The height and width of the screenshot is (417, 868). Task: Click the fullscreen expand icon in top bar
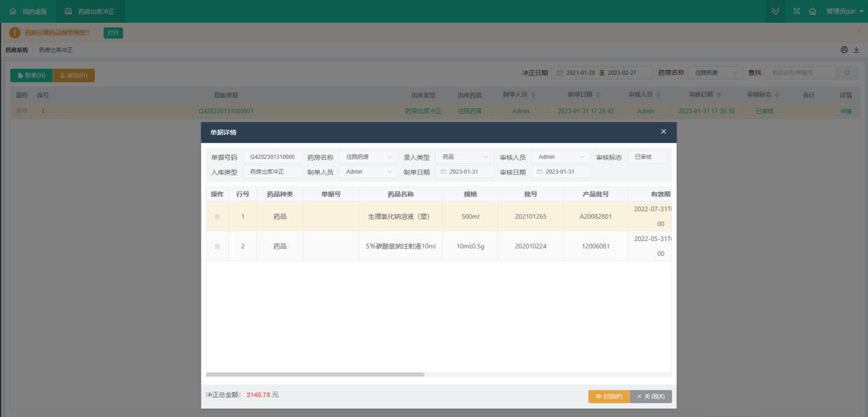[797, 12]
